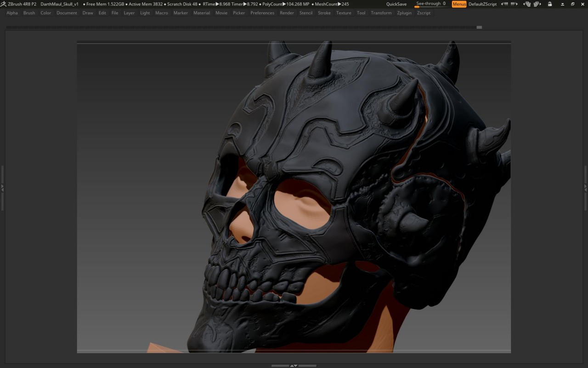Expand the right tray divider
The width and height of the screenshot is (588, 368).
point(585,188)
